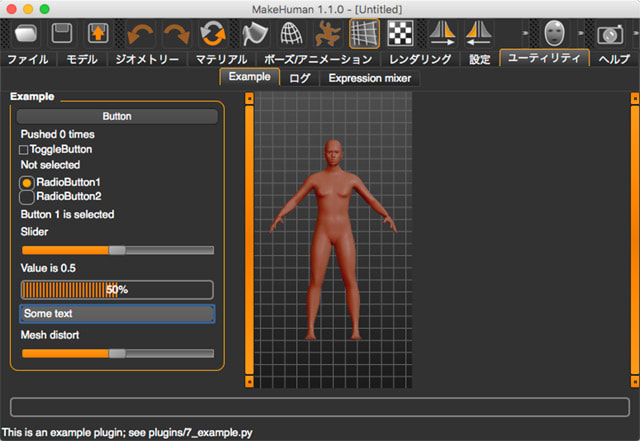The height and width of the screenshot is (441, 640).
Task: Click symmetry right-arrow icon
Action: pyautogui.click(x=442, y=33)
